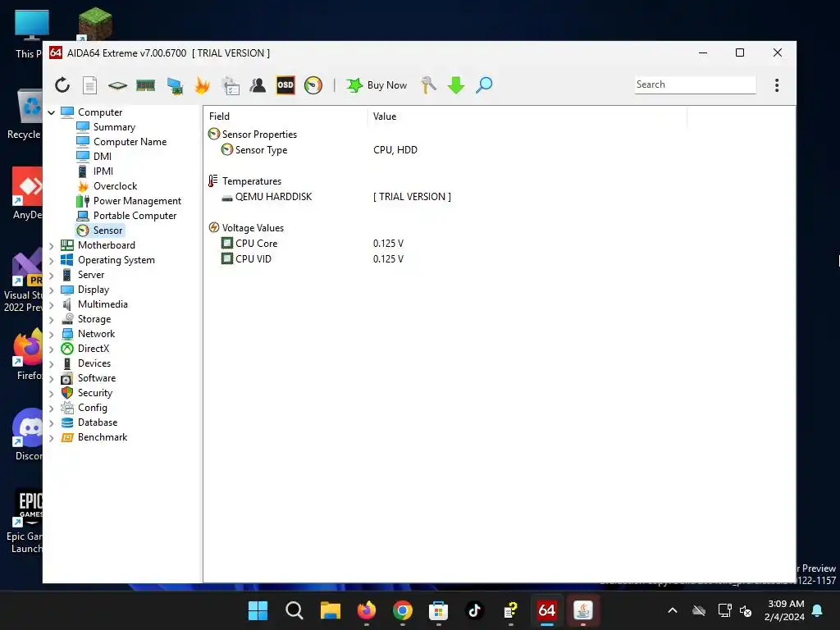Expand the Display node
The width and height of the screenshot is (840, 630).
click(x=52, y=290)
